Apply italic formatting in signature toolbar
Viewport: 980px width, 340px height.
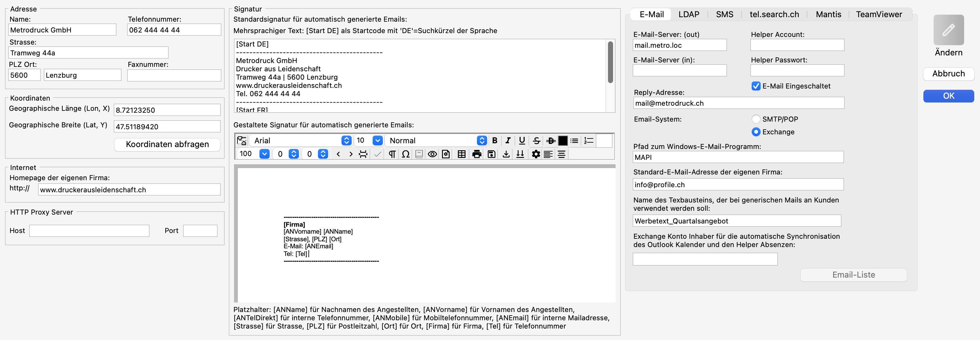(508, 140)
